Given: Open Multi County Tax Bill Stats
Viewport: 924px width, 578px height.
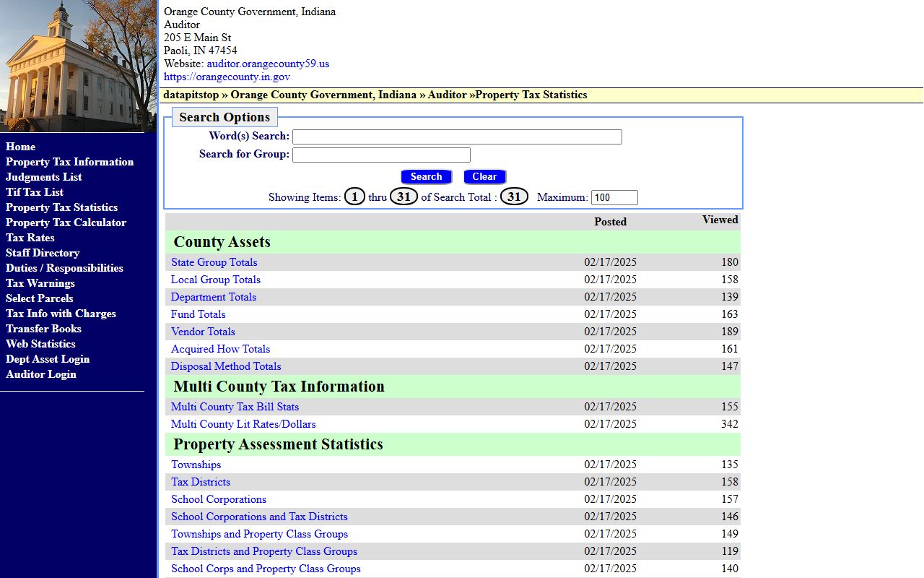Looking at the screenshot, I should pyautogui.click(x=235, y=407).
